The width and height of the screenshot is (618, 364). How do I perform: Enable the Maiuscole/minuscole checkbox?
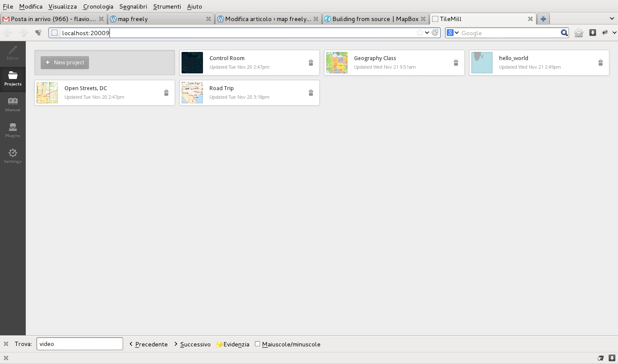[257, 344]
